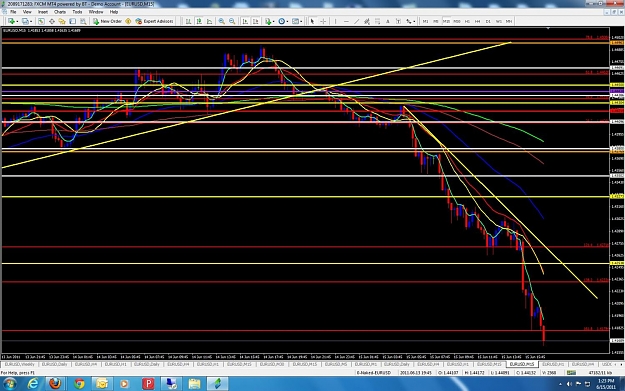Click the 47152/11 kb connection status
Image resolution: width=625 pixels, height=391 pixels.
pyautogui.click(x=600, y=373)
